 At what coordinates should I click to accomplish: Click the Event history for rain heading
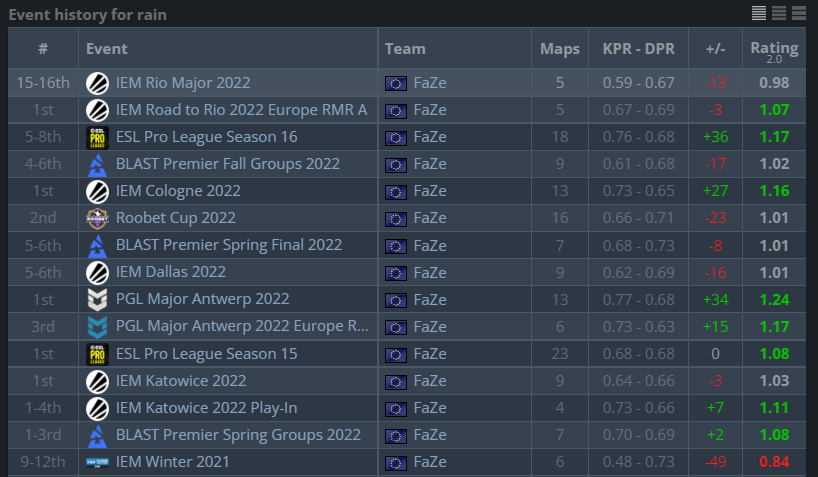point(88,15)
